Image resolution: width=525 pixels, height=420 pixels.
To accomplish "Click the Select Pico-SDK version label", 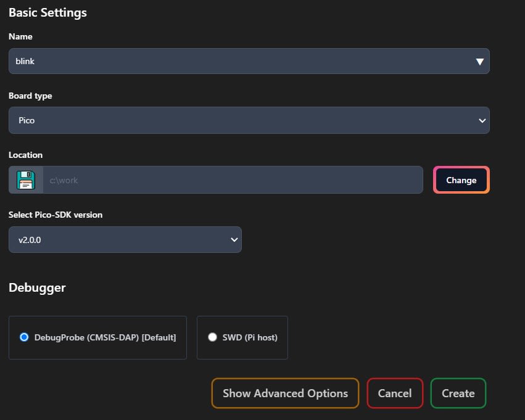I will pos(56,215).
